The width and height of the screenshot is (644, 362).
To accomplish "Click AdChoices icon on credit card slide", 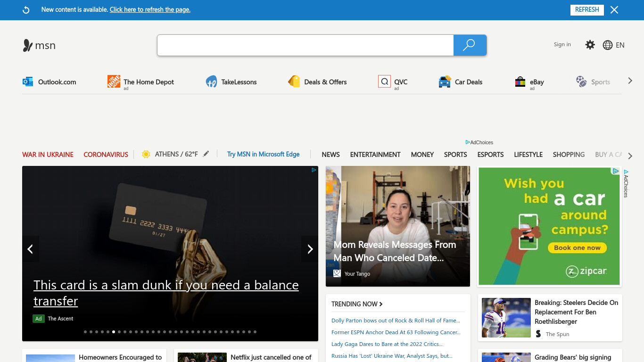I will pos(314,170).
